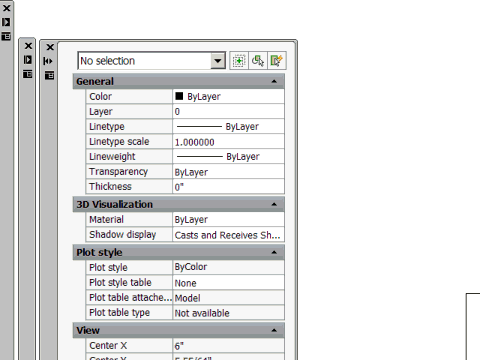This screenshot has height=360, width=480.
Task: Collapse the 3D Visualization section
Action: click(x=274, y=204)
